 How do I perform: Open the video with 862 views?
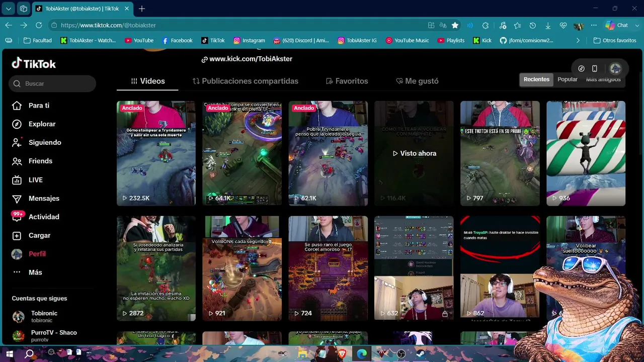[500, 268]
